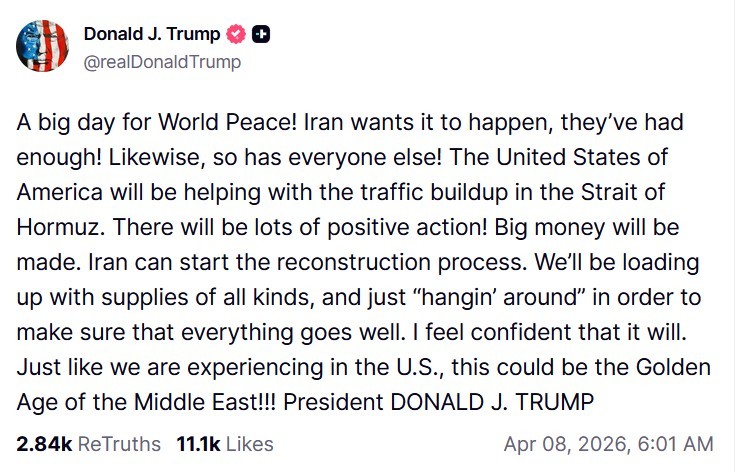Open the profile avatar picture
The image size is (738, 472).
pyautogui.click(x=42, y=46)
